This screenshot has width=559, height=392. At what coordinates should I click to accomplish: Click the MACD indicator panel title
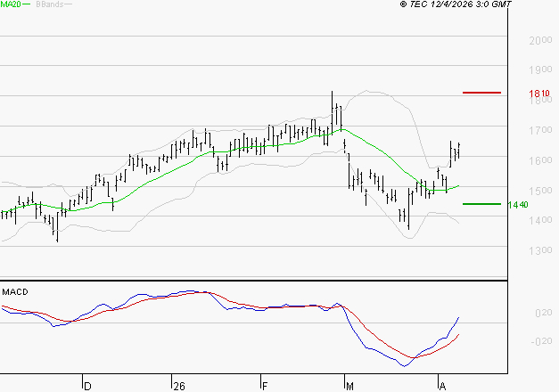coord(15,291)
